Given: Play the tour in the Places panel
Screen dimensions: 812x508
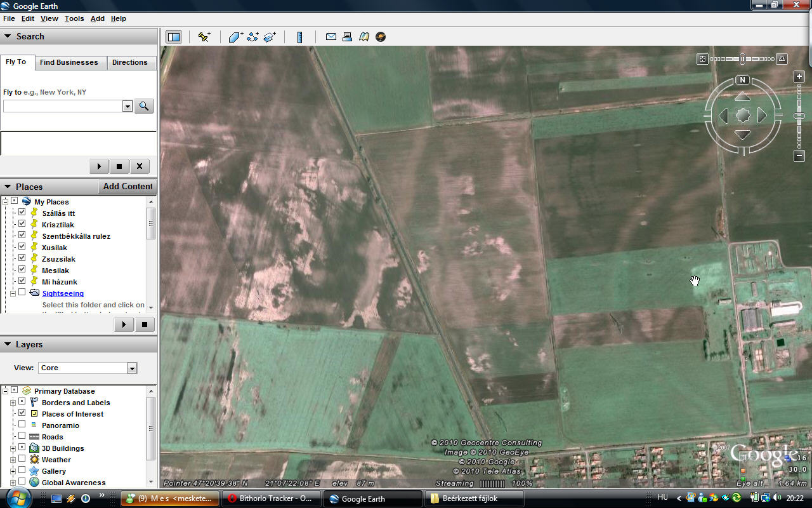Looking at the screenshot, I should [x=124, y=324].
